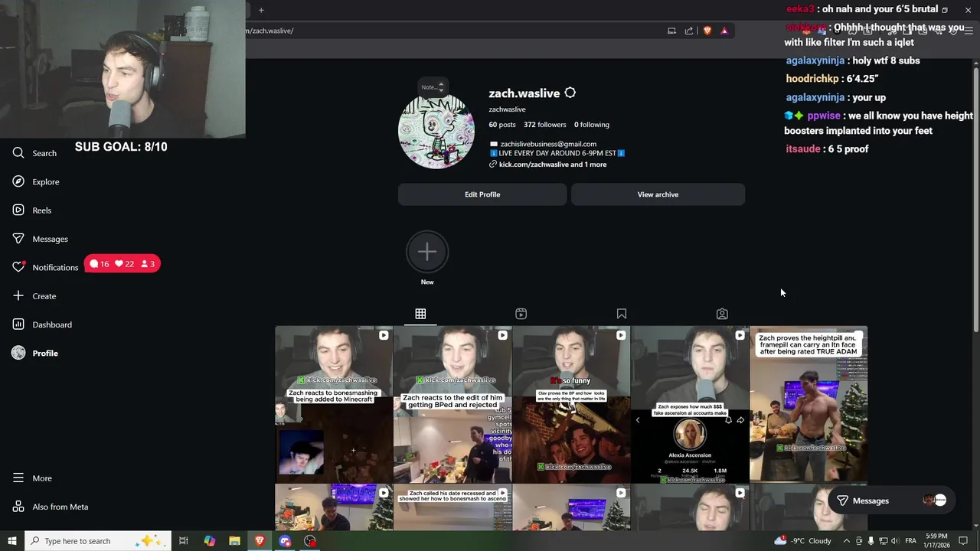Click the share page icon in address bar
The height and width of the screenshot is (551, 980).
(x=689, y=31)
